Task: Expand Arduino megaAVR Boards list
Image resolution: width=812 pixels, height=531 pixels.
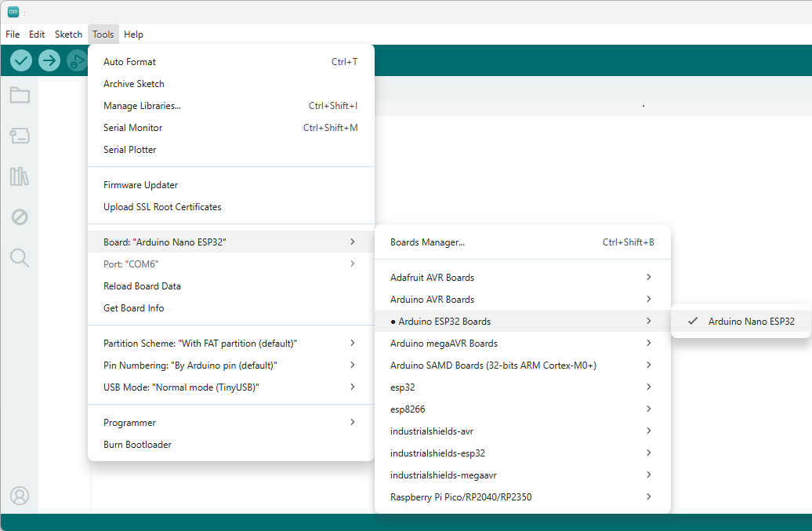Action: coord(523,343)
